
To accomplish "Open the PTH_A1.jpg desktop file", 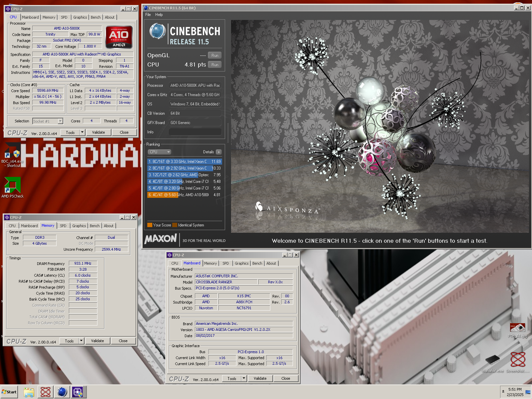I will tap(517, 330).
